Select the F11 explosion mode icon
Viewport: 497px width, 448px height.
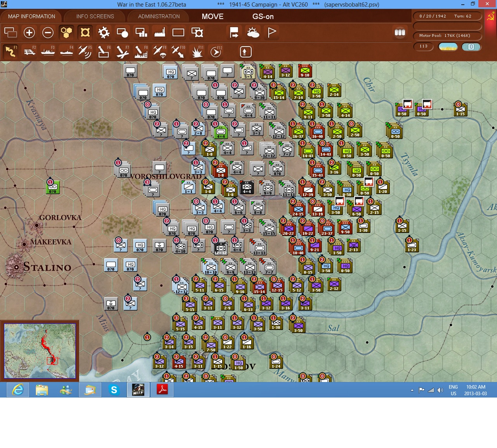tap(197, 52)
